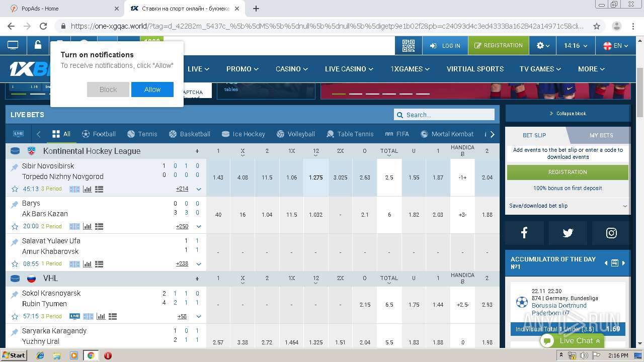Open Live Chat widget

tap(572, 341)
